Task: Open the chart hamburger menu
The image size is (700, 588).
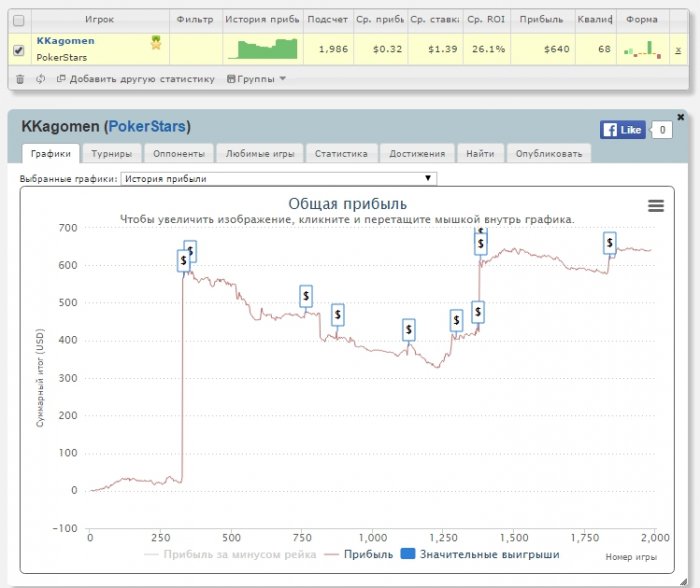Action: (x=656, y=205)
